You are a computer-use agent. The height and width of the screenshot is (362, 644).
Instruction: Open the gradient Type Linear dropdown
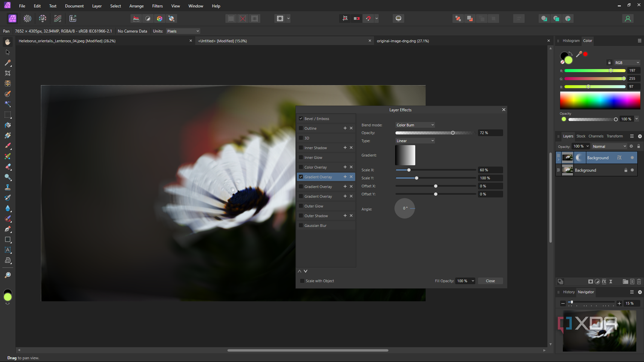tap(415, 141)
